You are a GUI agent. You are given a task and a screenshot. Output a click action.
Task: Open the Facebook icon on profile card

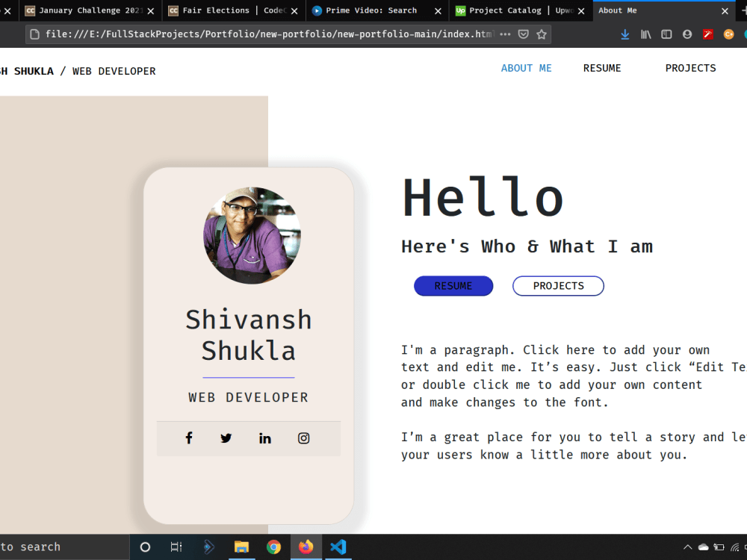(x=189, y=438)
